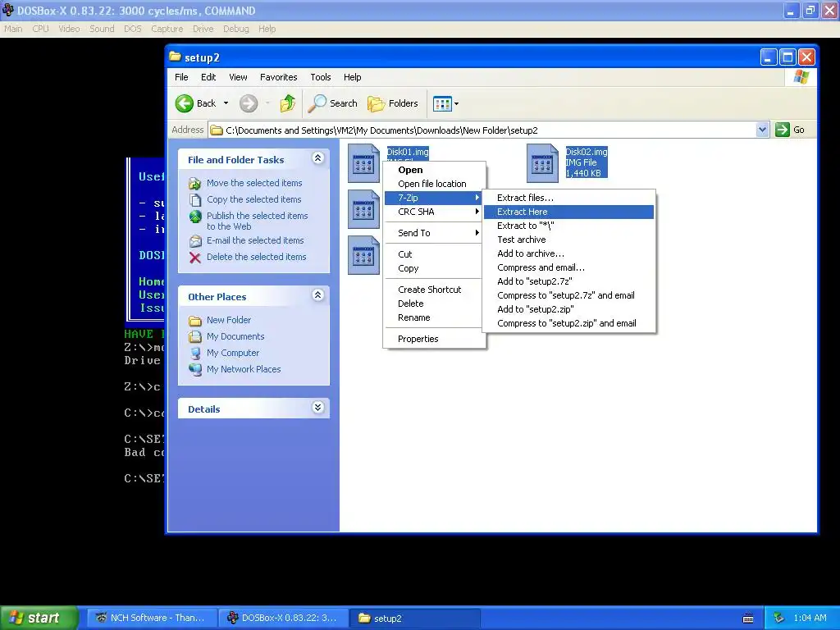Open the DOSBox-X Capture menu
This screenshot has width=840, height=630.
pyautogui.click(x=167, y=29)
